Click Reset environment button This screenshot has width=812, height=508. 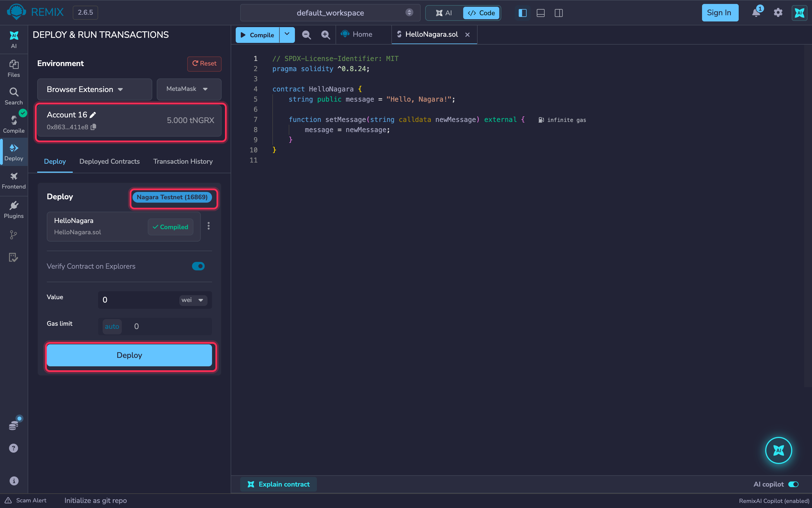(x=204, y=63)
